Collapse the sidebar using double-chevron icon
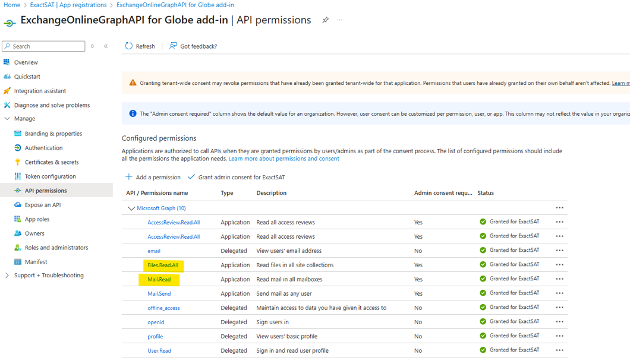Image resolution: width=630 pixels, height=364 pixels. 106,46
